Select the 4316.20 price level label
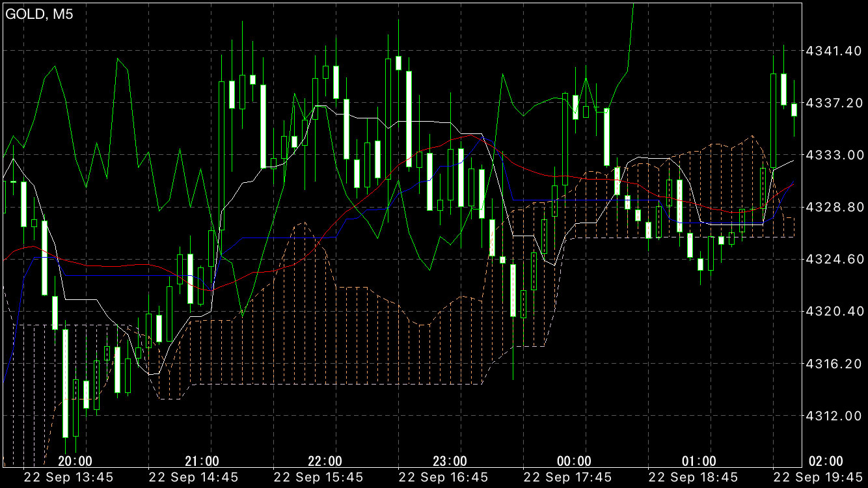Viewport: 868px width, 488px height. (834, 363)
